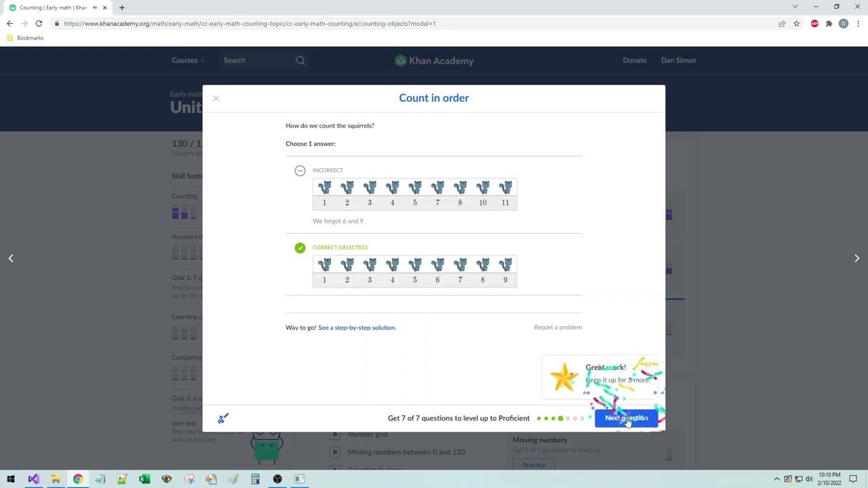The image size is (868, 488).
Task: Click number 11 in incorrect answer row
Action: point(505,203)
